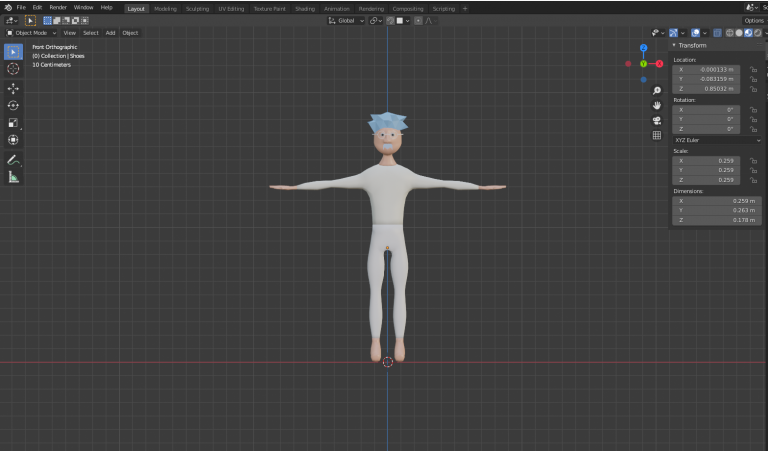Switch to solid shading
This screenshot has width=768, height=451.
[739, 33]
